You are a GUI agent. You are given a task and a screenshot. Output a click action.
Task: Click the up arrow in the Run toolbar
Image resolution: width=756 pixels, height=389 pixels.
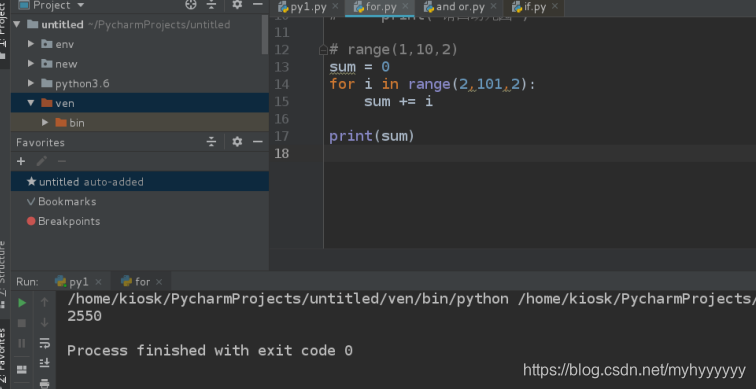(x=44, y=302)
